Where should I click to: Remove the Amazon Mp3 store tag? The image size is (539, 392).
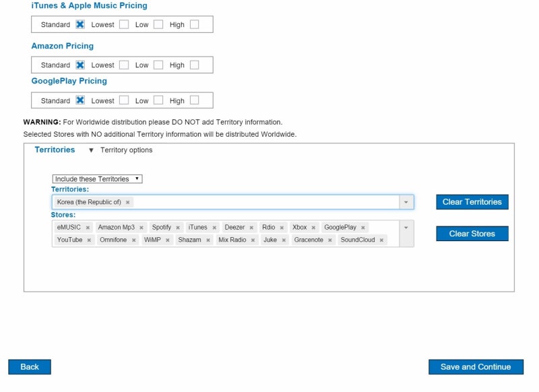tap(141, 228)
